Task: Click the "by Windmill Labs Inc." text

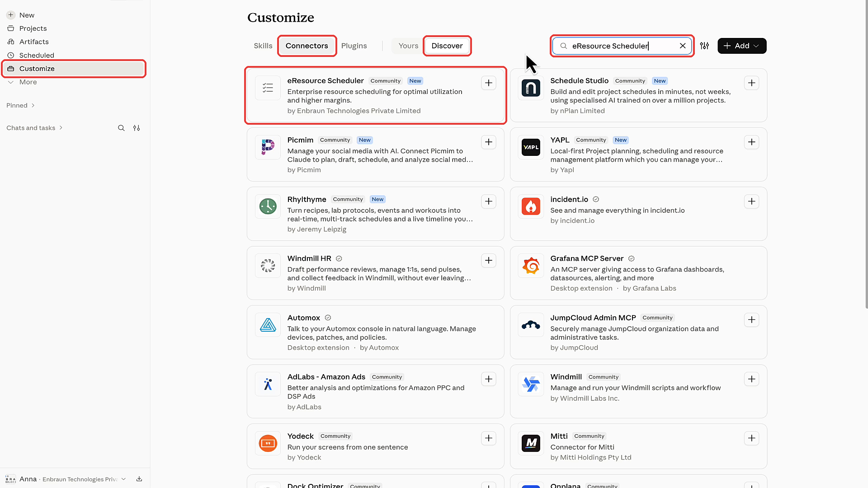Action: (x=585, y=398)
